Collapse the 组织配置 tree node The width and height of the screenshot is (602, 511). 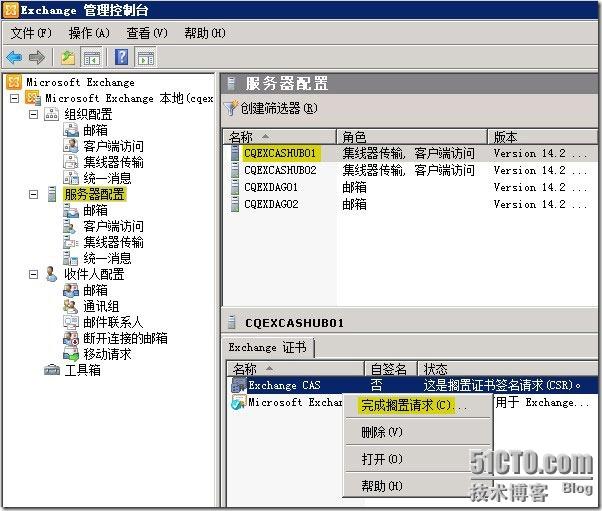click(x=33, y=114)
